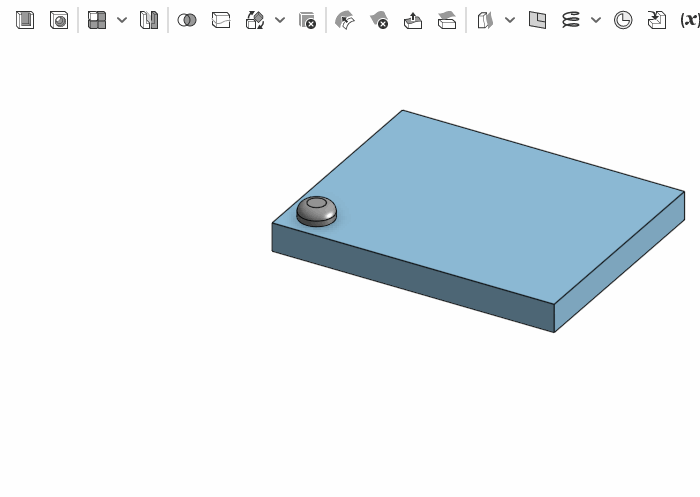Choose the Boolean overlapping circles tool
Screen dimensions: 700x497
pyautogui.click(x=187, y=20)
